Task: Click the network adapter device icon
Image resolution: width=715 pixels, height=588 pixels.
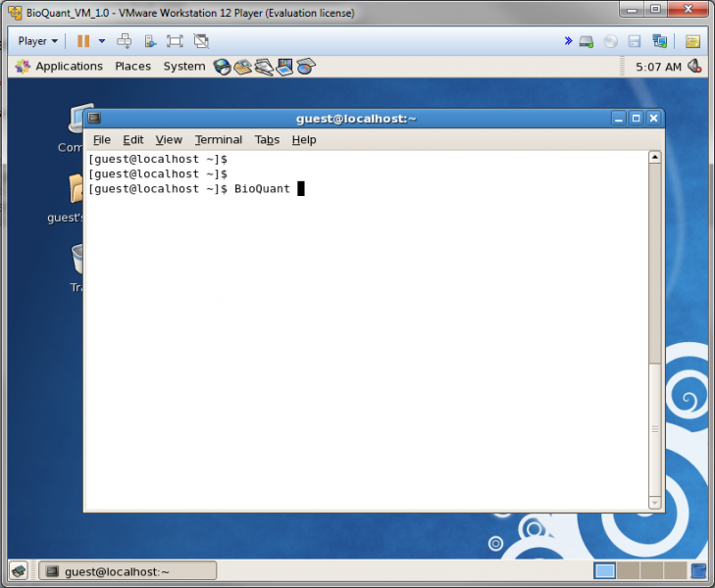Action: point(659,41)
